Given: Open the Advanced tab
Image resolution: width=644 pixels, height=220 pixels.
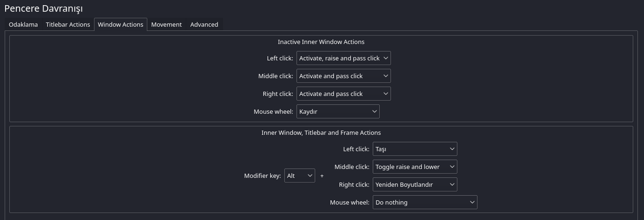Looking at the screenshot, I should (204, 24).
